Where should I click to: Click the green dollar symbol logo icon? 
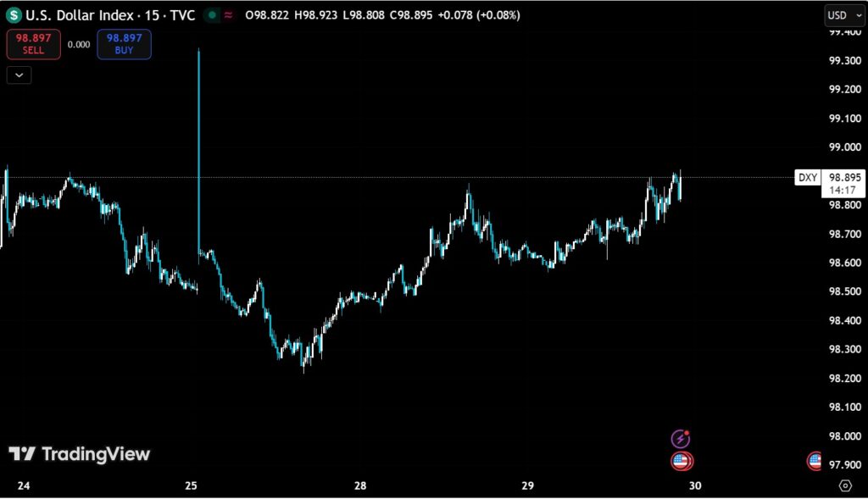click(14, 15)
